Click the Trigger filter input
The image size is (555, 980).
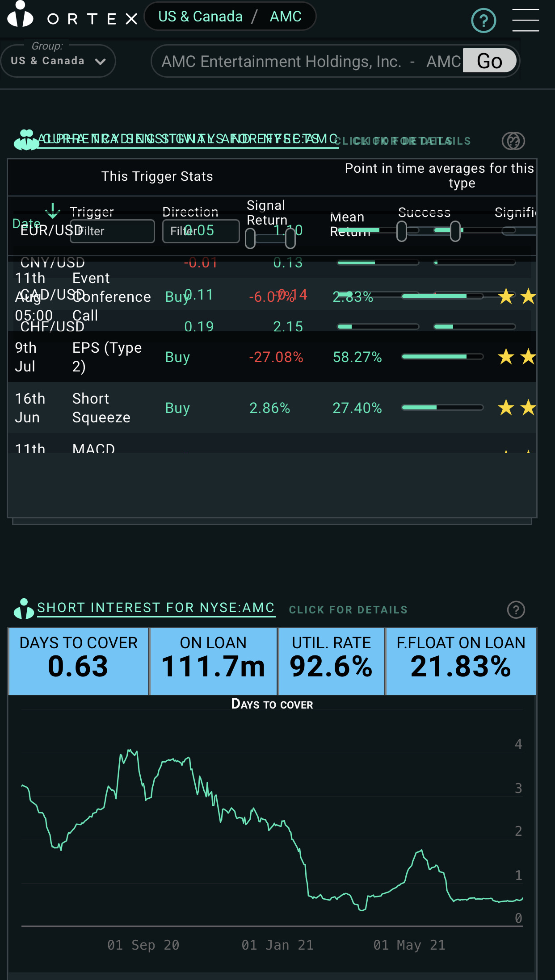coord(112,231)
